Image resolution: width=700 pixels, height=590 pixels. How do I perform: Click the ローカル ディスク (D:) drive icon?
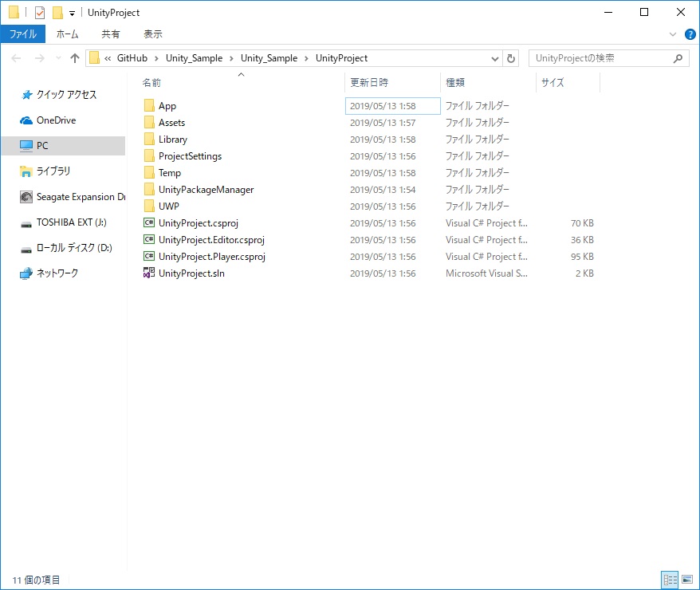pos(26,250)
